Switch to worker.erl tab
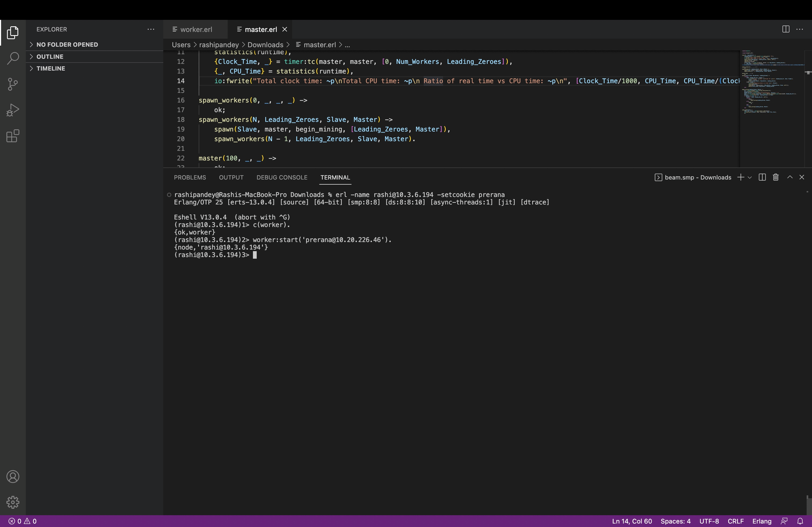 click(x=196, y=29)
